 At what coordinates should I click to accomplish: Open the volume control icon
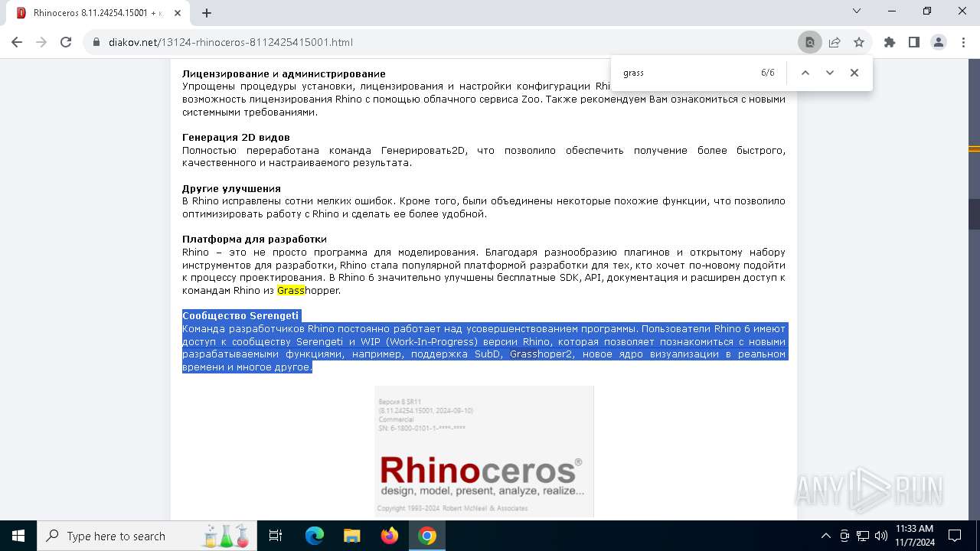[x=881, y=536]
